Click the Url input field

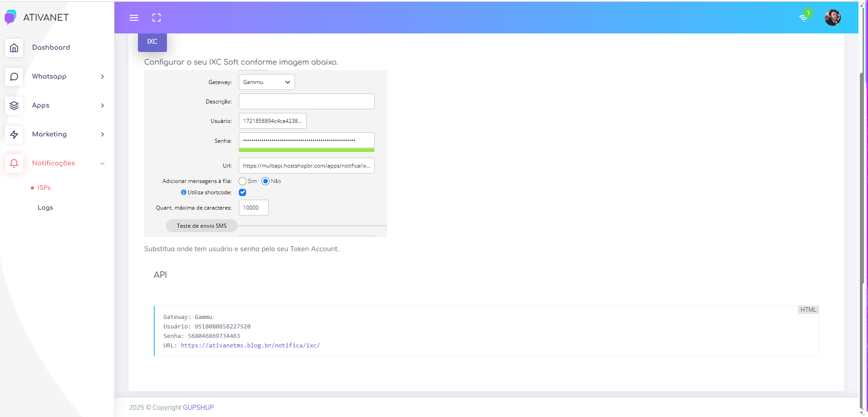[307, 166]
